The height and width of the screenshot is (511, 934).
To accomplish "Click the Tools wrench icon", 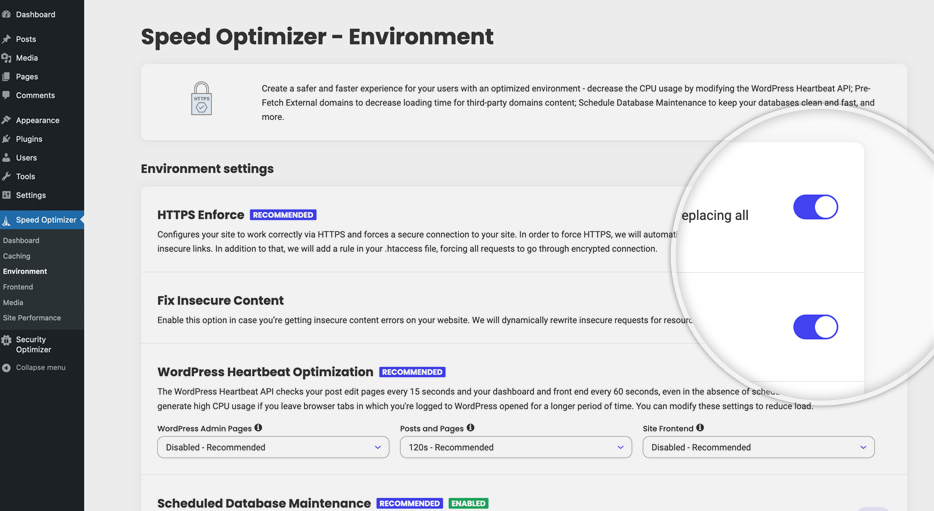I will [x=6, y=176].
